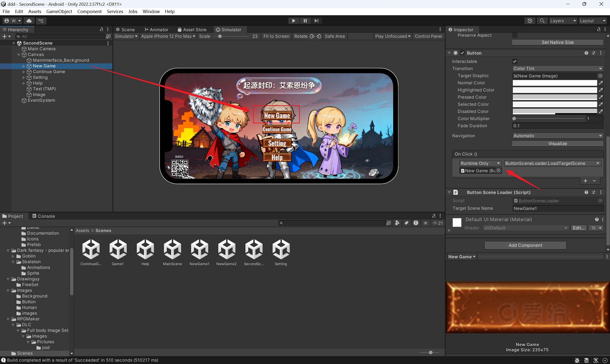Open the Transition Color Tint dropdown
Screen dimensions: 610x364
click(558, 69)
